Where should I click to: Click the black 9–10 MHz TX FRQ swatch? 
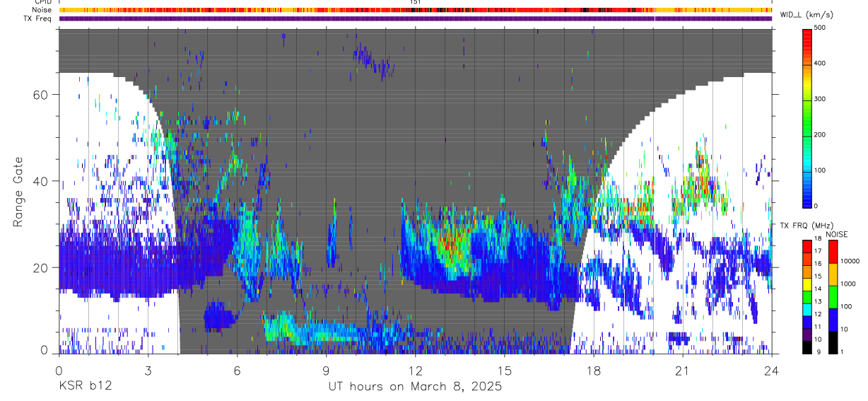[807, 347]
